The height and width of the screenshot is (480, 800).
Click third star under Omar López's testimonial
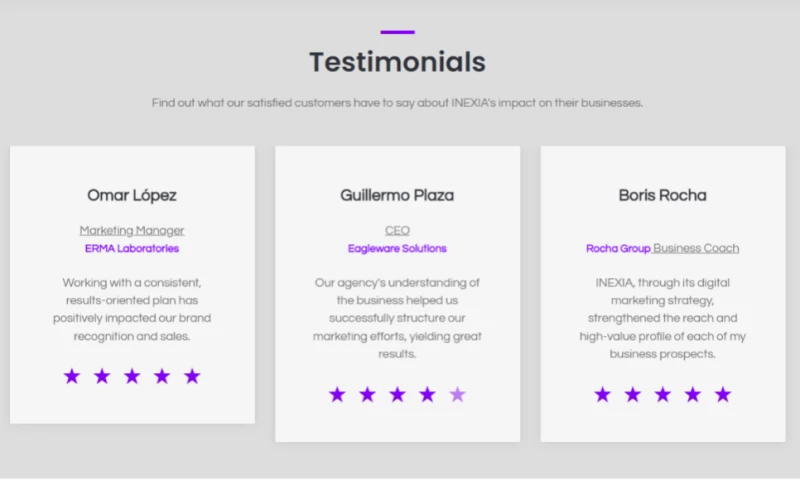point(132,376)
